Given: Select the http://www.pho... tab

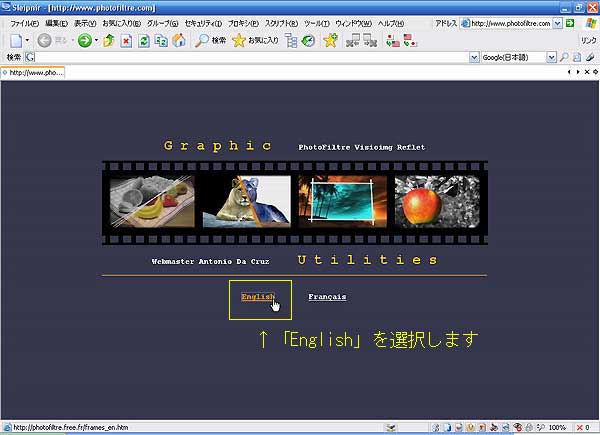Looking at the screenshot, I should 33,72.
